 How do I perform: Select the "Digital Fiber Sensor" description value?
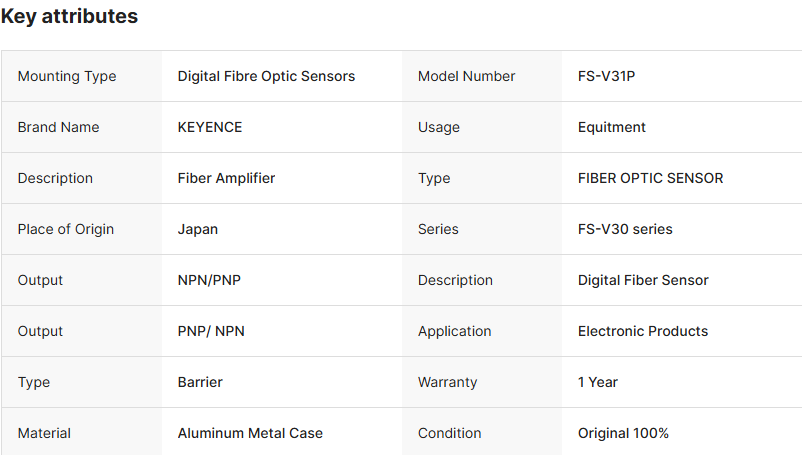pos(643,280)
